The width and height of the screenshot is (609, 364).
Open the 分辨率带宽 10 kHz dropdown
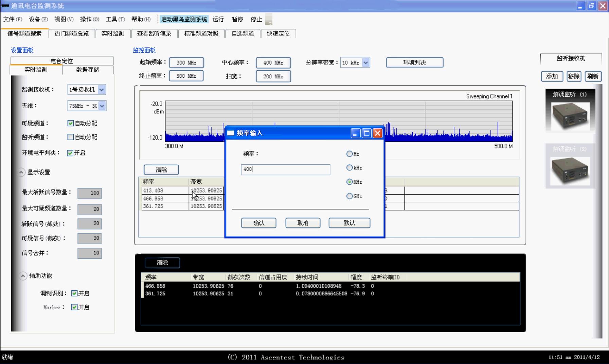tap(365, 62)
